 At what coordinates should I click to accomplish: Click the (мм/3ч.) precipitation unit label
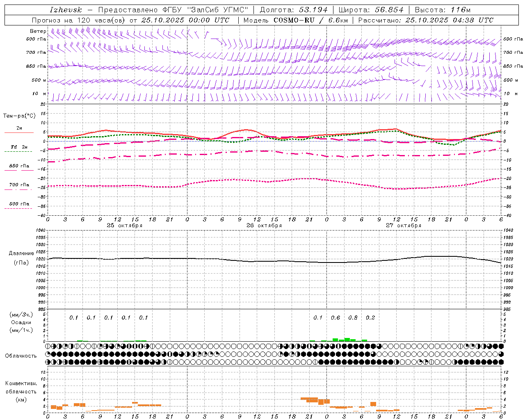tap(21, 315)
